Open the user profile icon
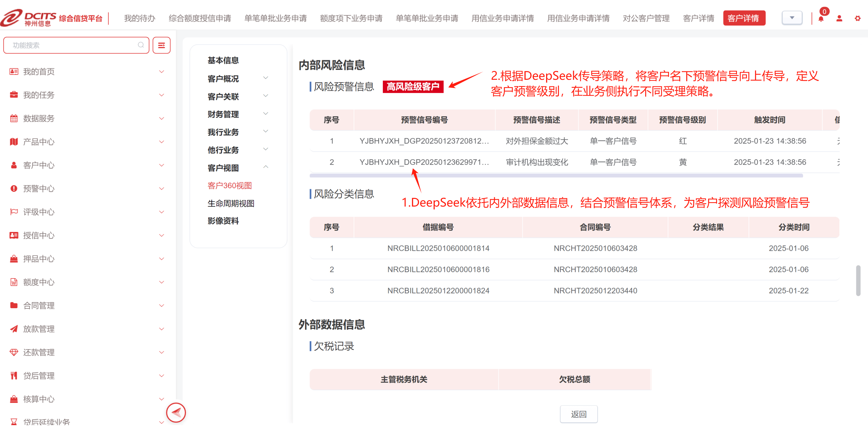The image size is (868, 444). click(x=839, y=19)
